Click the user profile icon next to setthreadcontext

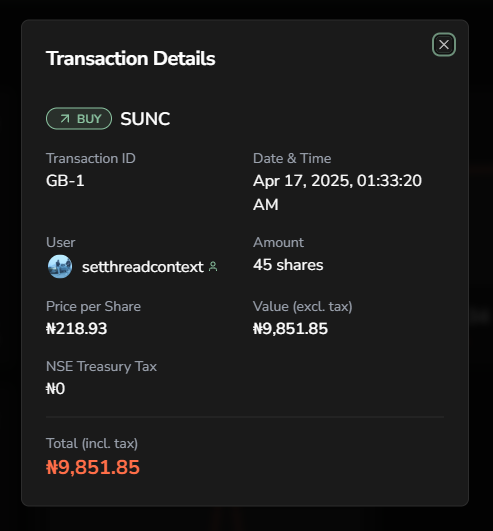click(x=213, y=267)
